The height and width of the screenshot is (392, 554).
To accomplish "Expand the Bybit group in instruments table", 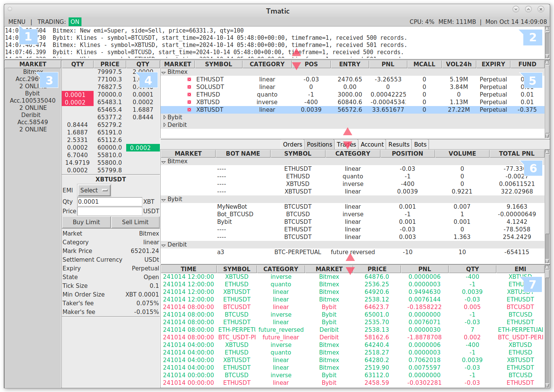I will pyautogui.click(x=164, y=117).
